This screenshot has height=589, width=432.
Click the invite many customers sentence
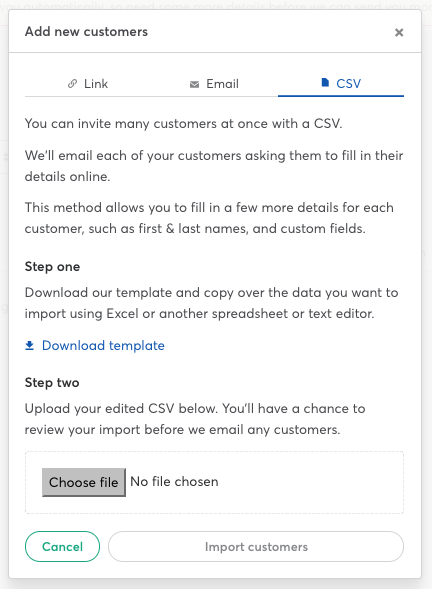click(183, 124)
